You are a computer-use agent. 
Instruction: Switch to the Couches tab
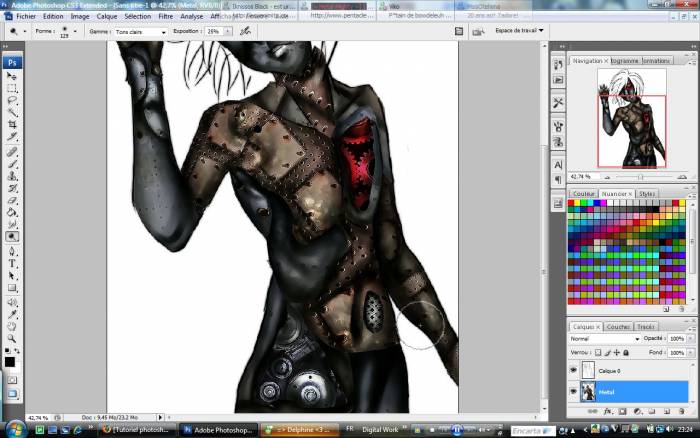pos(618,327)
